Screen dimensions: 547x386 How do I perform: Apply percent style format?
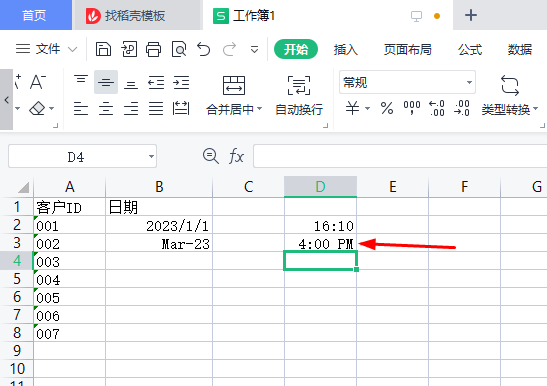[x=387, y=108]
